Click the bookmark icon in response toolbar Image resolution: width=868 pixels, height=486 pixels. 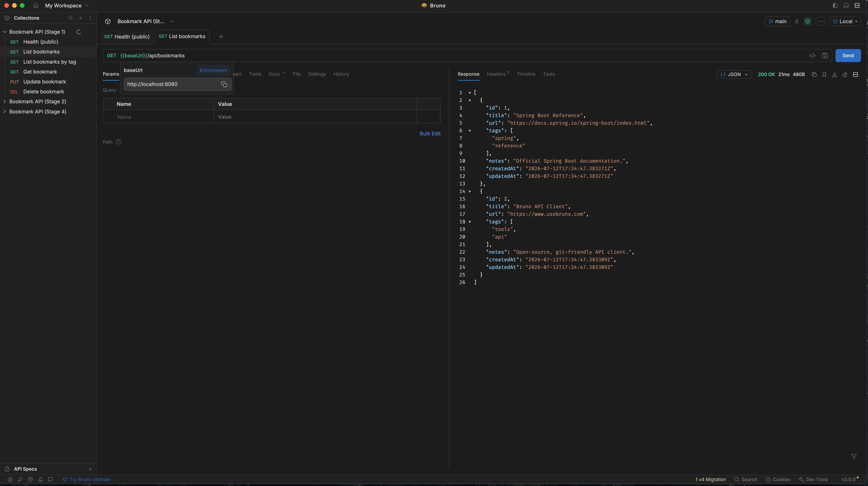pos(824,75)
